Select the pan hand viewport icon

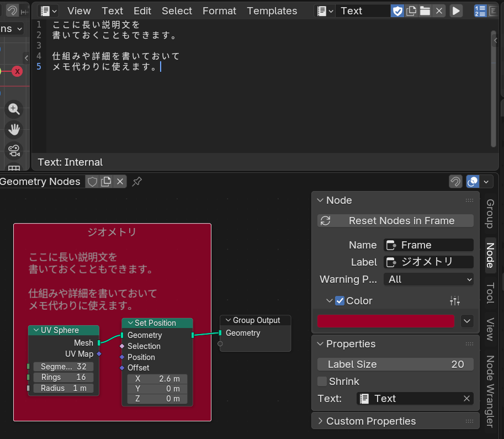[x=14, y=130]
